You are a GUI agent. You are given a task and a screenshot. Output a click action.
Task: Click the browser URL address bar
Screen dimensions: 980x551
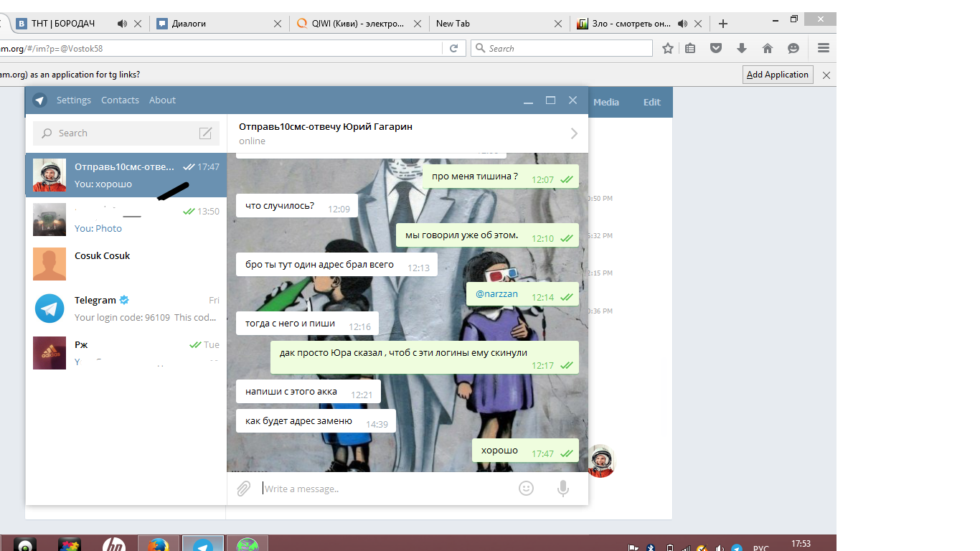[221, 48]
